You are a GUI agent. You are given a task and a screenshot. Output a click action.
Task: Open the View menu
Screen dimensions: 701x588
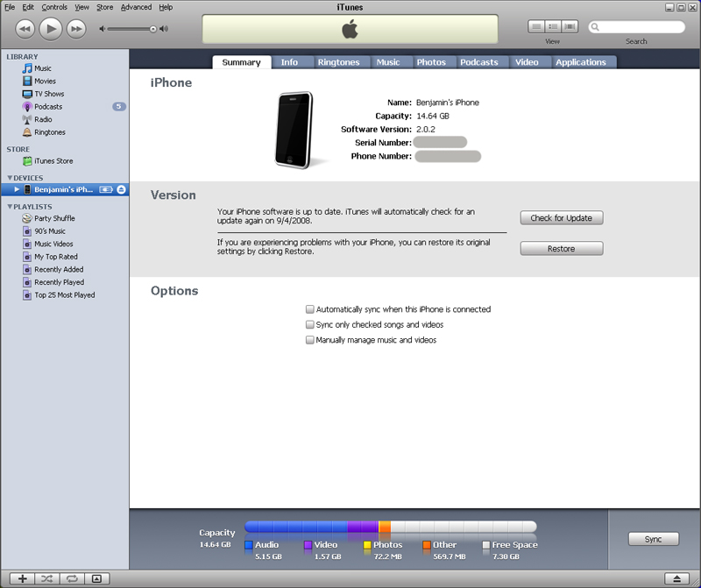pyautogui.click(x=81, y=7)
